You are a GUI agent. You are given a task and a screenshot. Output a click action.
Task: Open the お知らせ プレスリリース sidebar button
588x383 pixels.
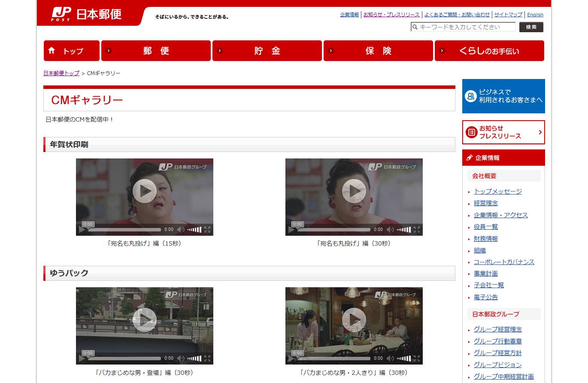pos(503,132)
